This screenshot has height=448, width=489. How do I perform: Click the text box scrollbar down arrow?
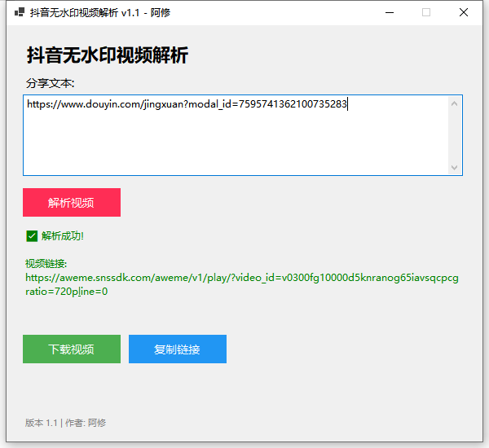click(x=455, y=168)
